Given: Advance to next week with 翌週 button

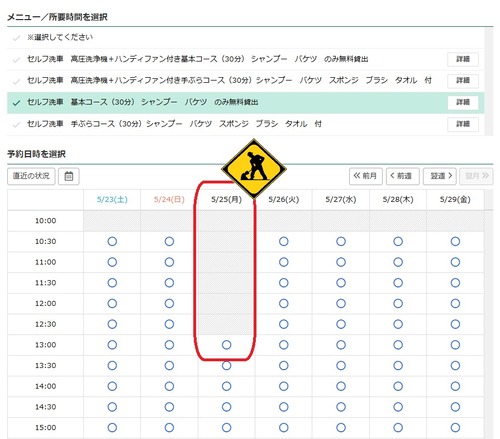Looking at the screenshot, I should click(440, 176).
